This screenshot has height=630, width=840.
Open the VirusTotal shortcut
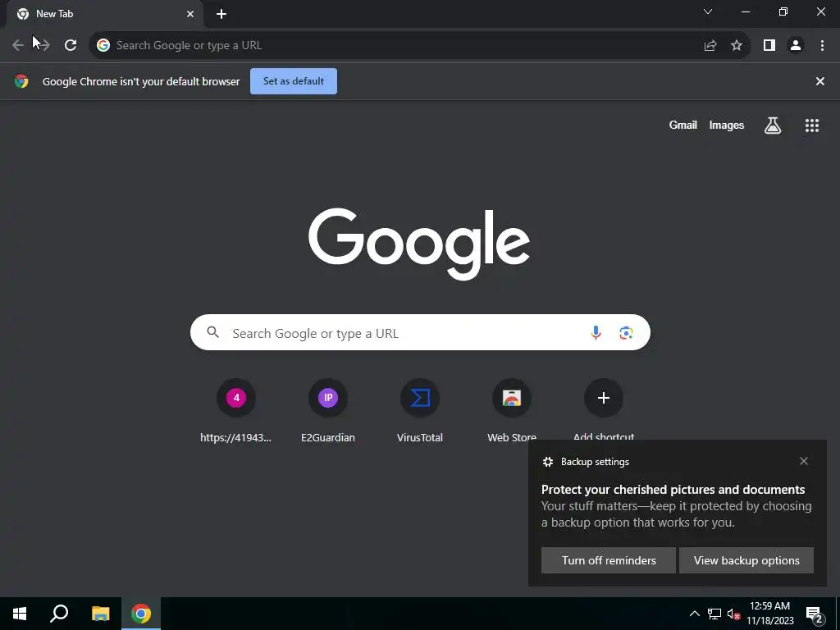[420, 412]
